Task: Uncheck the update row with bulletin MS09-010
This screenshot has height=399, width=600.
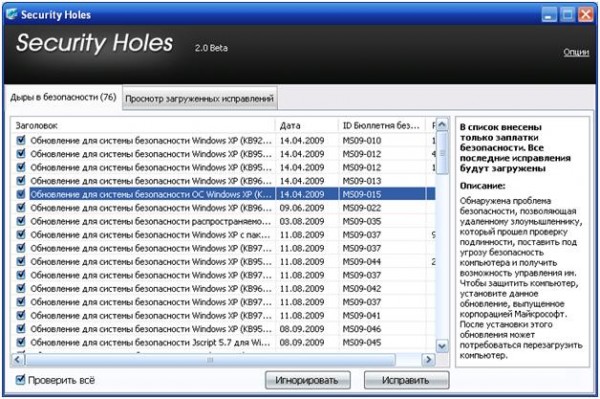Action: coord(21,140)
